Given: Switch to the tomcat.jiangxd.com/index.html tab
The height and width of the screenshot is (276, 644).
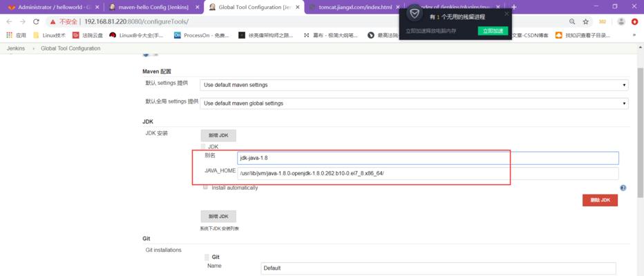Looking at the screenshot, I should pos(355,8).
